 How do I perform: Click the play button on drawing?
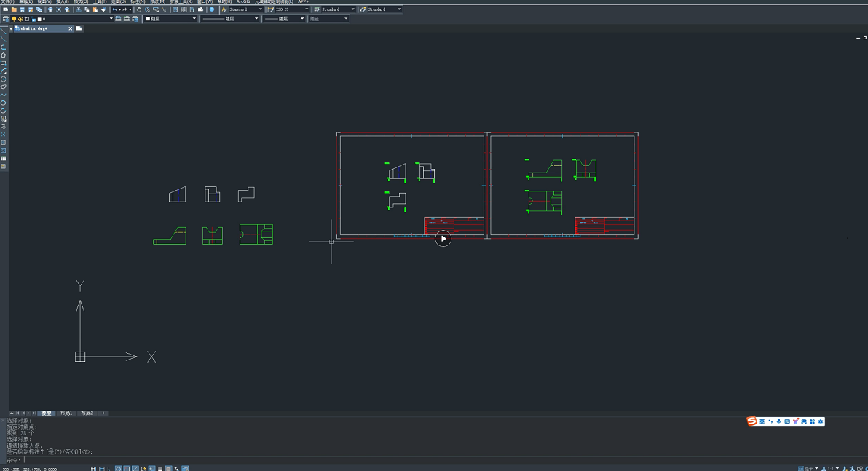(443, 238)
